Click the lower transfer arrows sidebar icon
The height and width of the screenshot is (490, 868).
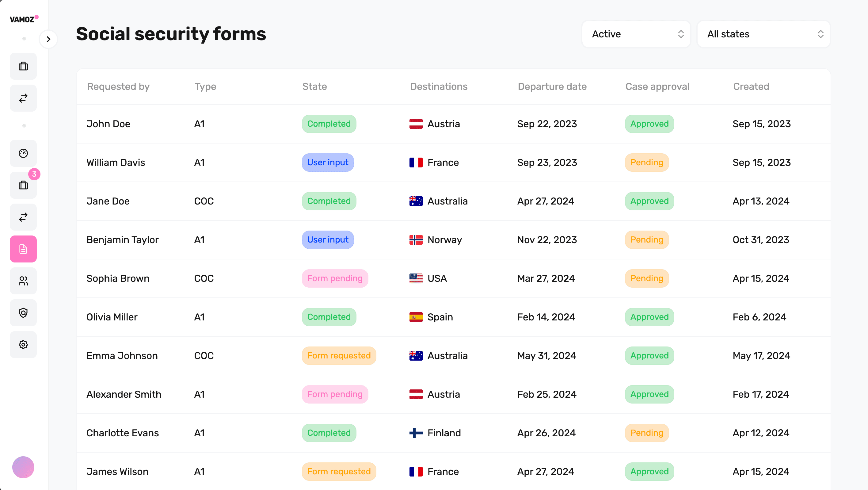click(23, 217)
